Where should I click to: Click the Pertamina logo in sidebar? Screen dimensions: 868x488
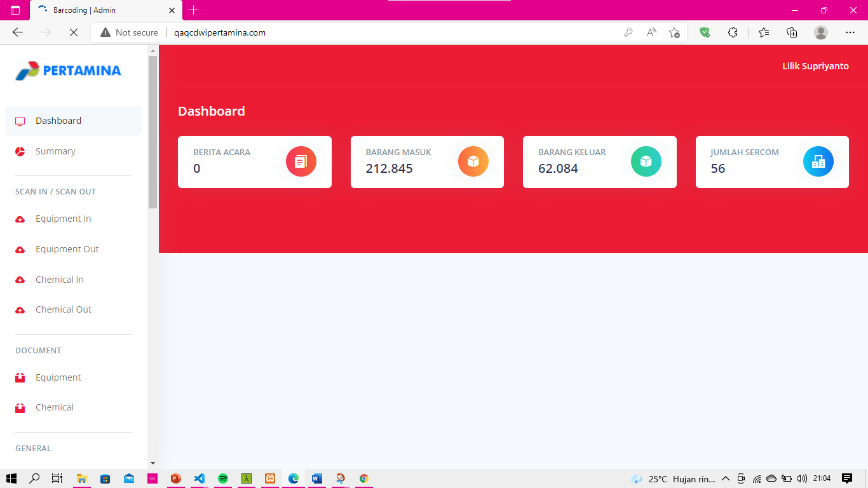69,71
